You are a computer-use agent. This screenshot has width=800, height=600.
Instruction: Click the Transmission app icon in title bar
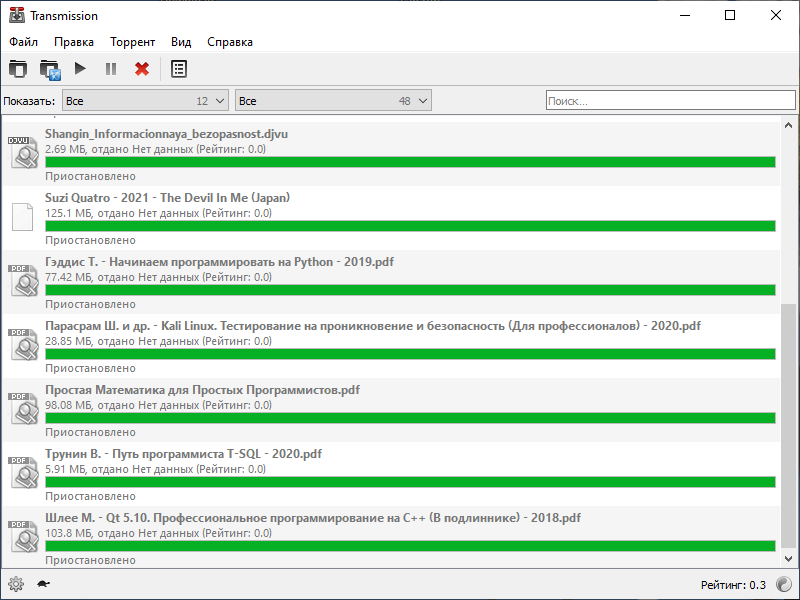pos(17,15)
